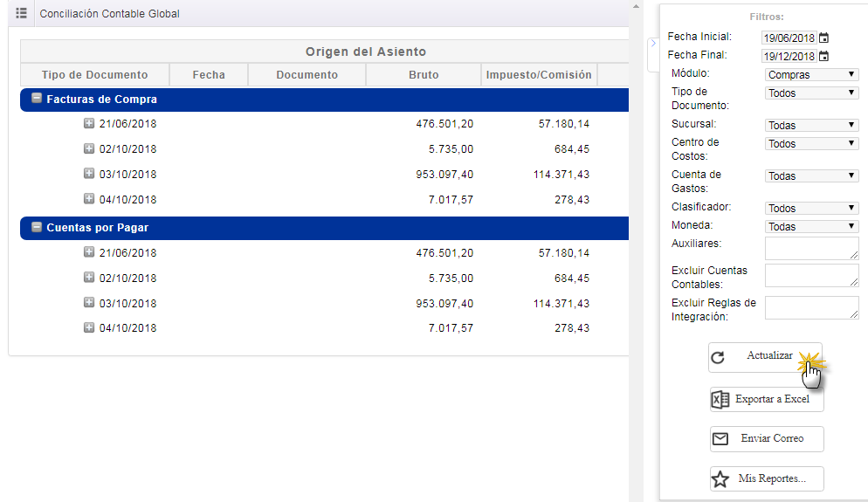This screenshot has width=868, height=502.
Task: Open the Tipo de Documento dropdown
Action: point(811,93)
